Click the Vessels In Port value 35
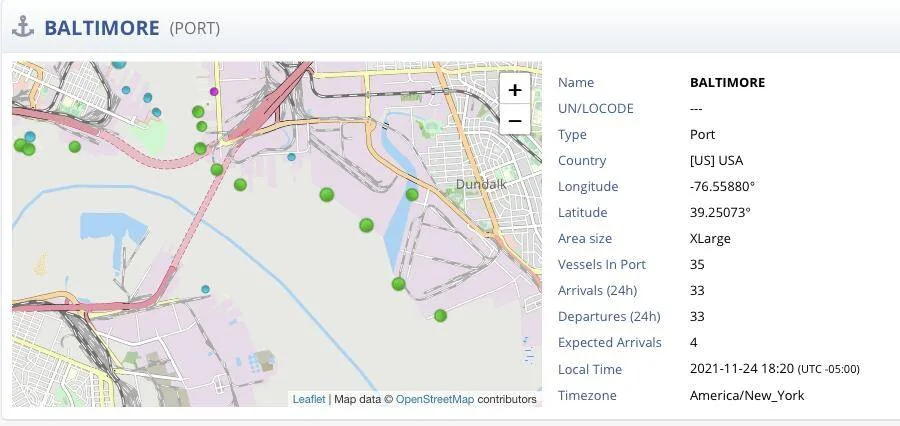 tap(697, 265)
